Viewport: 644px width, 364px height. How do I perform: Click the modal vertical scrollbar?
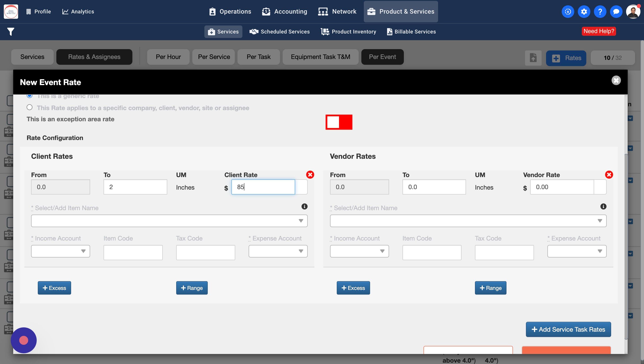(626, 246)
